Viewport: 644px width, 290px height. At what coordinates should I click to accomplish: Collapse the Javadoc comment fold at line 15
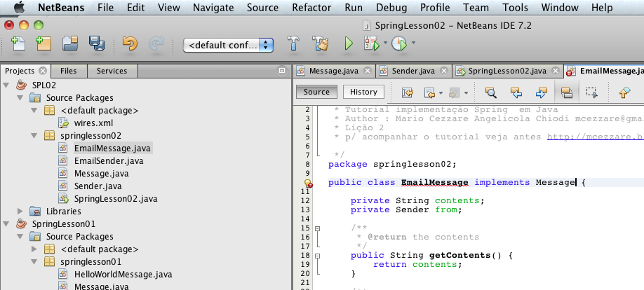[318, 228]
